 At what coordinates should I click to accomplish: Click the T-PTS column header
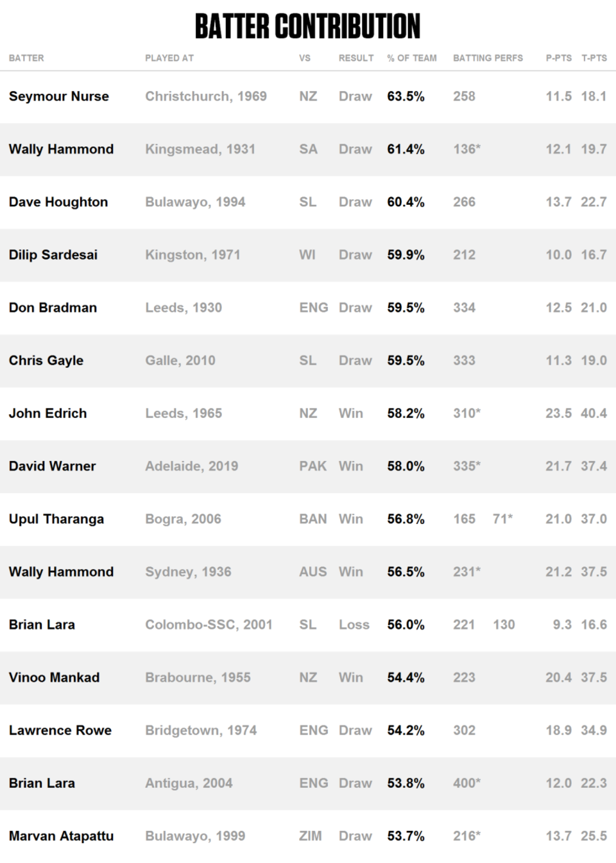(594, 58)
